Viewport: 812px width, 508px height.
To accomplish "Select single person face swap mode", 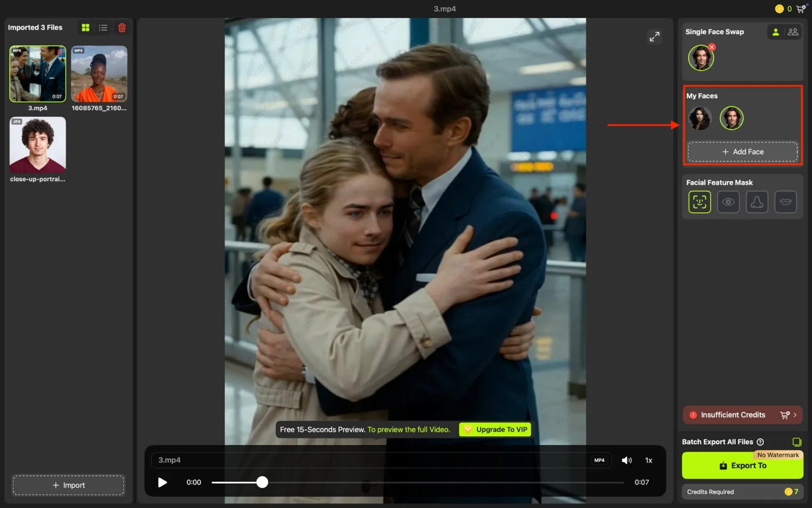I will point(775,32).
